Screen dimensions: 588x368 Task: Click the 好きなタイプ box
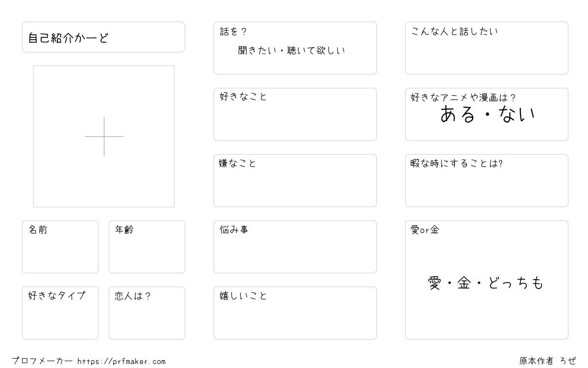click(60, 313)
